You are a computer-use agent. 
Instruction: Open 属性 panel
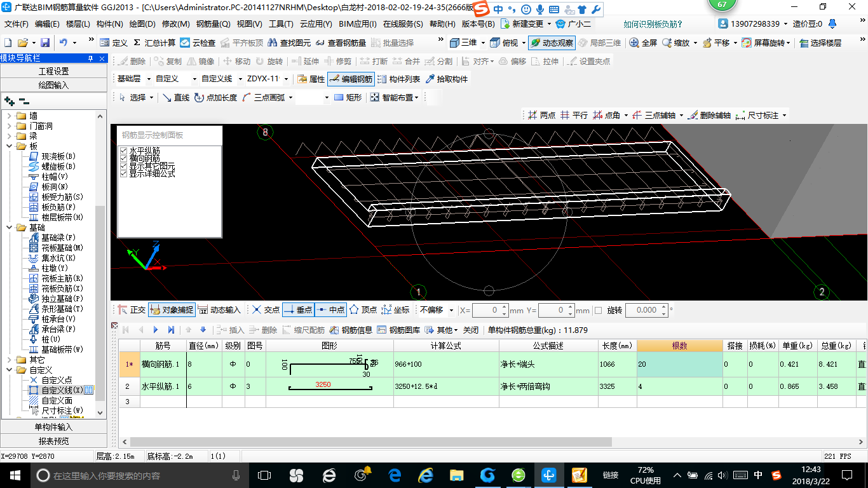pos(311,79)
